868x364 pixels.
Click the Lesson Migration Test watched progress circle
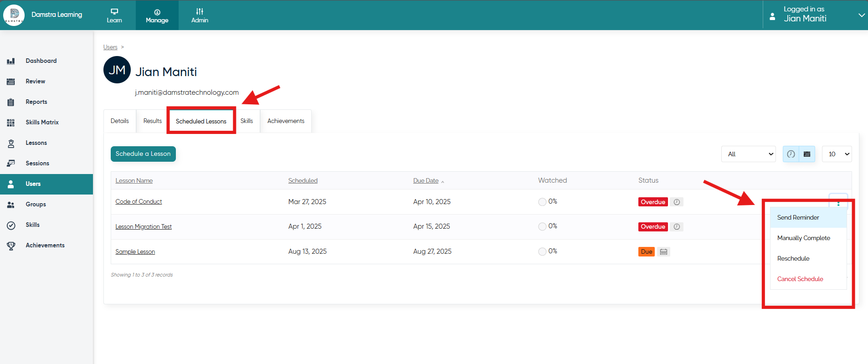click(x=542, y=226)
